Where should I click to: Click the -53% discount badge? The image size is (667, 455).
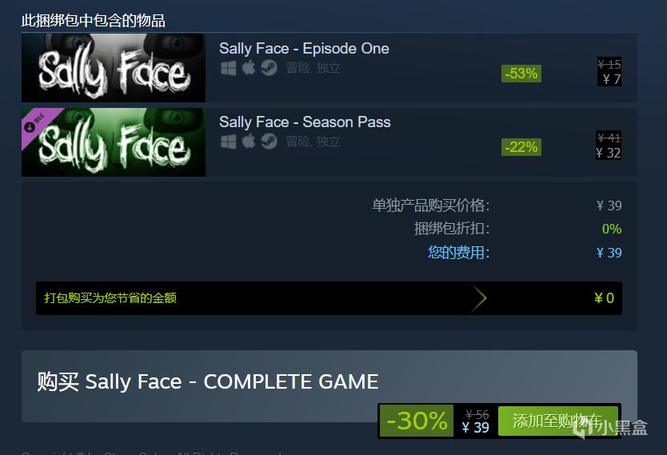pyautogui.click(x=521, y=74)
